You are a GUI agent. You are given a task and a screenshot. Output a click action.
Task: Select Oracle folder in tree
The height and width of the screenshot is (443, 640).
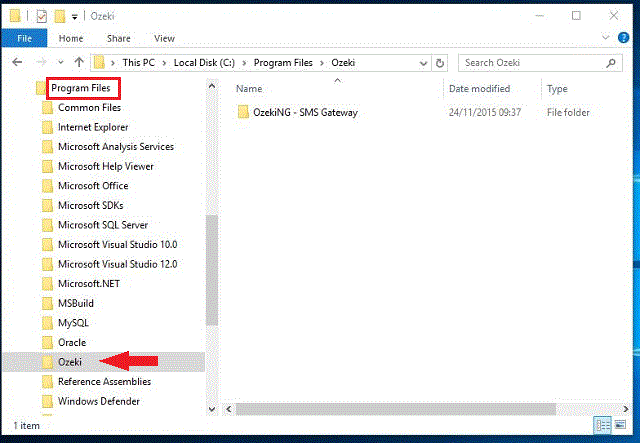(72, 343)
